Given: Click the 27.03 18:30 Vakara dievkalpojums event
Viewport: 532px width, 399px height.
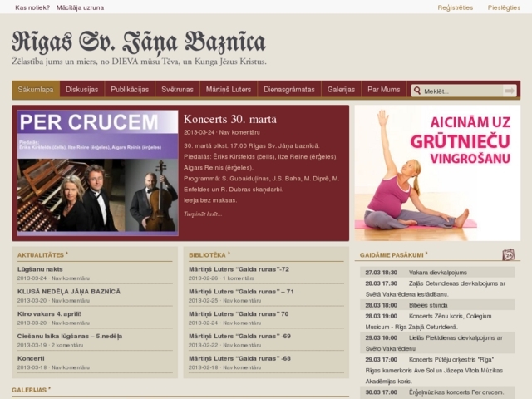Looking at the screenshot, I should [437, 273].
